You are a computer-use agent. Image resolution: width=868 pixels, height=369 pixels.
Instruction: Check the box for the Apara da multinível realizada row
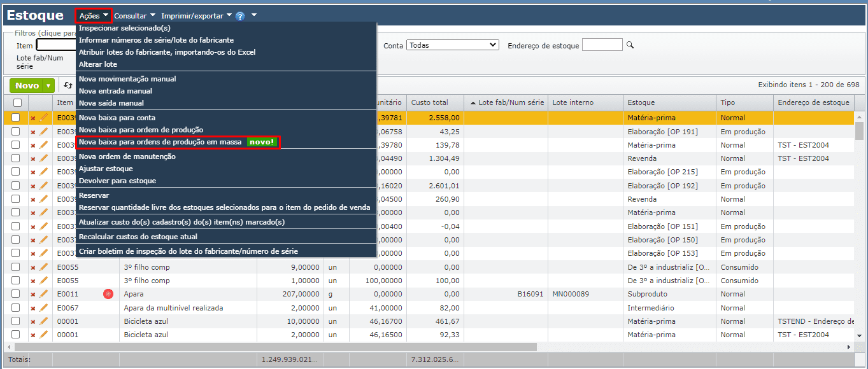click(16, 308)
